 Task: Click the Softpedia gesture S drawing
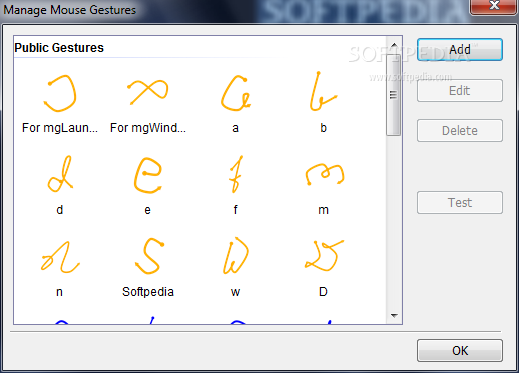coord(149,256)
